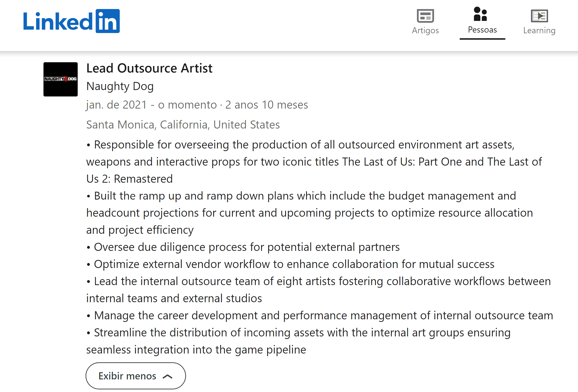Image resolution: width=578 pixels, height=392 pixels.
Task: Select the Pessoas tab label
Action: point(482,30)
